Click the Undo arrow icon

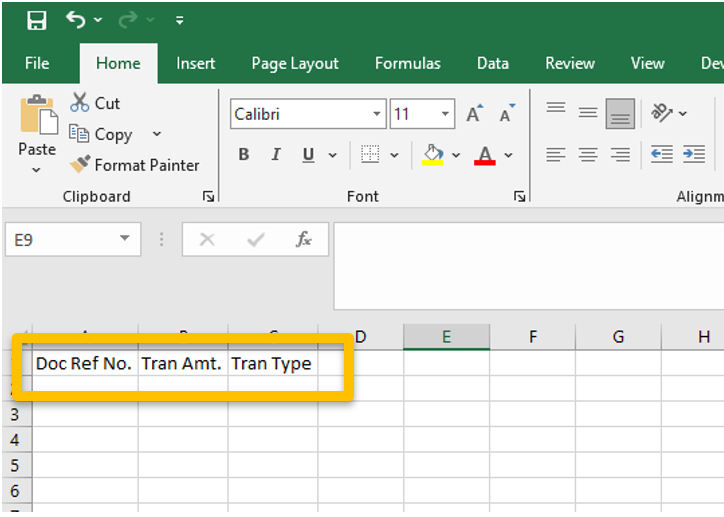[x=76, y=19]
